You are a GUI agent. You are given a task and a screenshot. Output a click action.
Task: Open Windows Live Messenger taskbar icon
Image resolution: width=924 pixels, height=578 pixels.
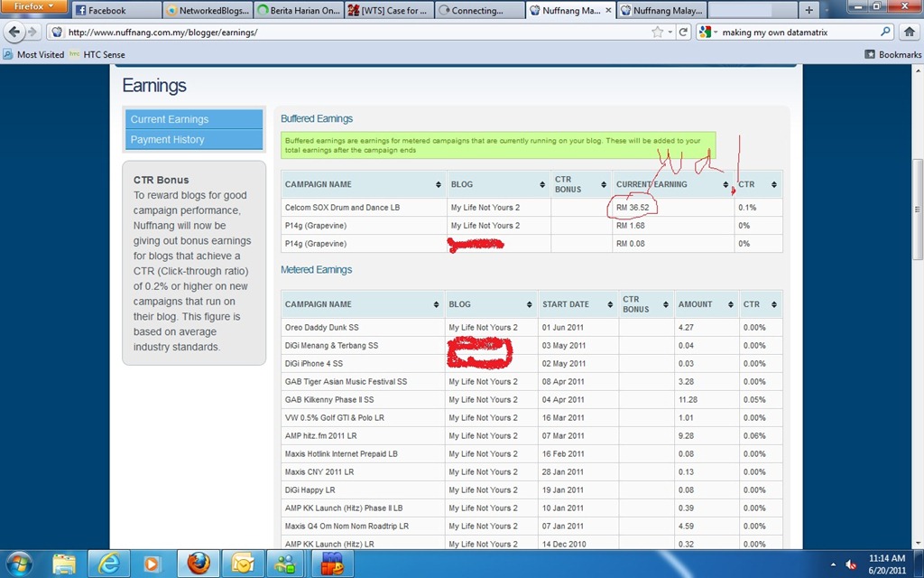click(x=286, y=564)
